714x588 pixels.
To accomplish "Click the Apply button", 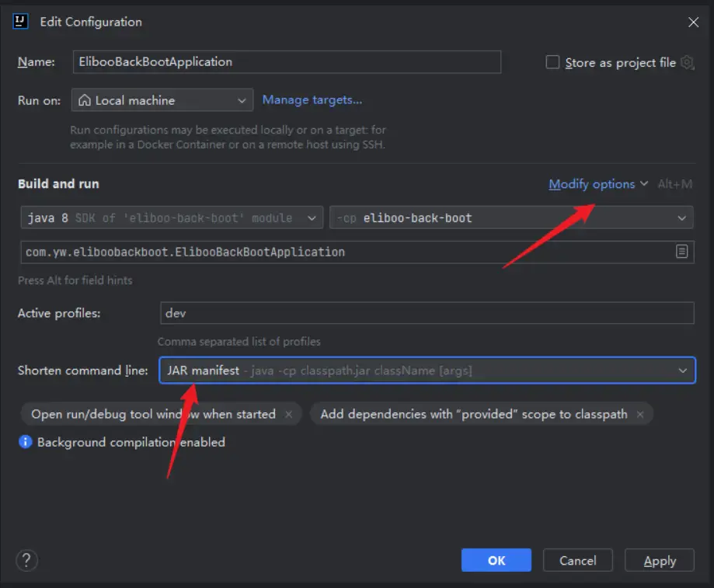I will (x=660, y=560).
